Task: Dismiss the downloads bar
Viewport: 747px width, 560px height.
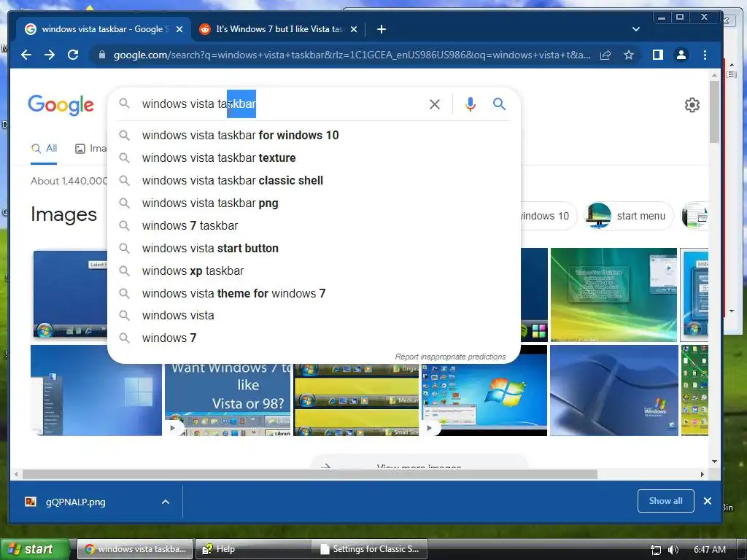Action: click(x=708, y=501)
